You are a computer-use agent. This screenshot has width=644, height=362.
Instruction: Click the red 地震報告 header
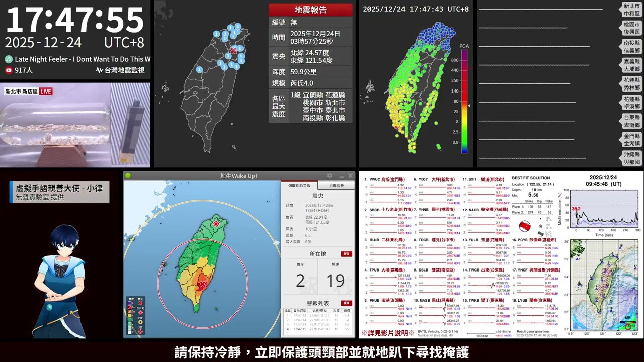pos(310,10)
